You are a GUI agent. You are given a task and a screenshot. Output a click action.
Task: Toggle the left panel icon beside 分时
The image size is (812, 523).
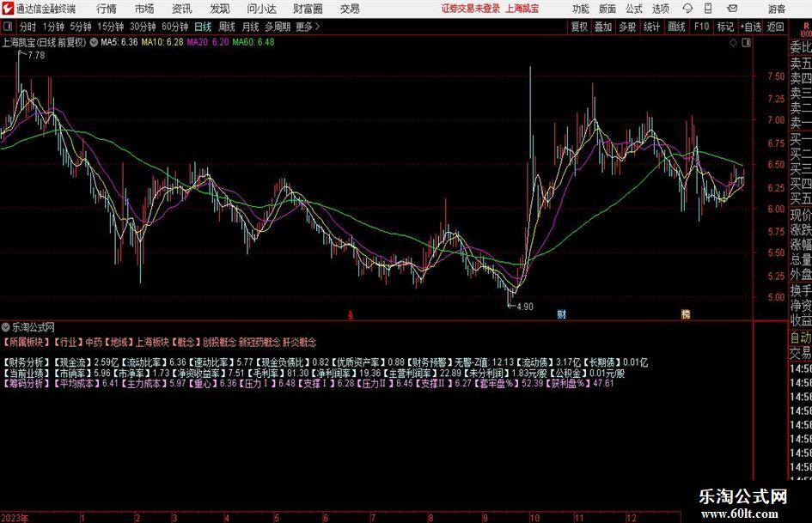tap(8, 27)
